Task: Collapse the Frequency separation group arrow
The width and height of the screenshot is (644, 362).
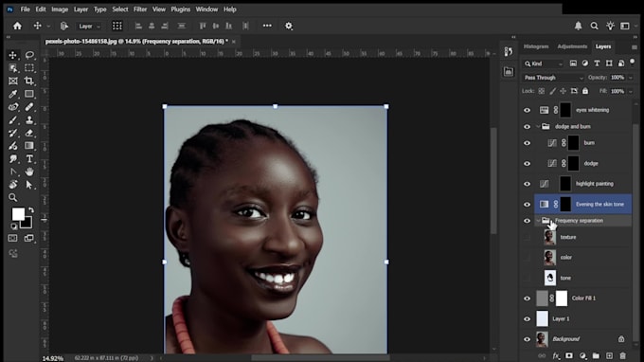Action: pyautogui.click(x=538, y=221)
